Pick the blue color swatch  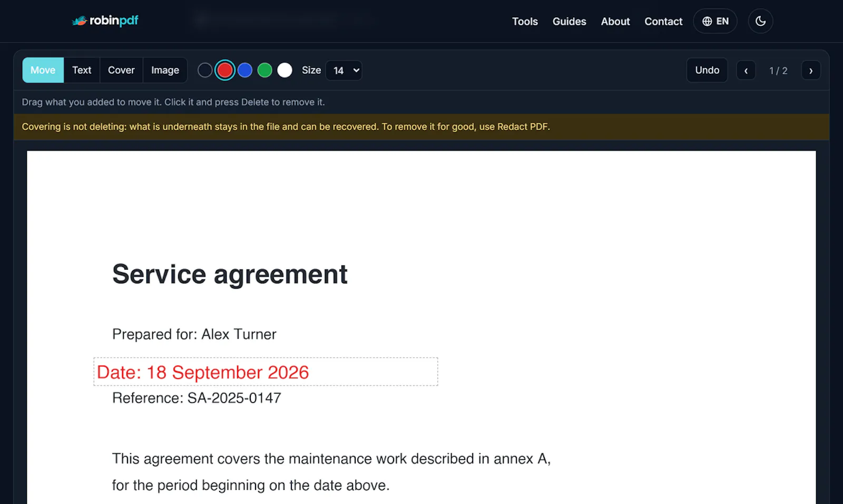point(245,70)
